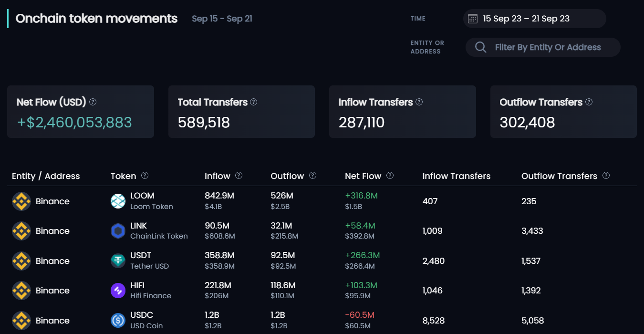The width and height of the screenshot is (644, 334).
Task: Click the Outflow Transfers table column header
Action: pos(559,176)
